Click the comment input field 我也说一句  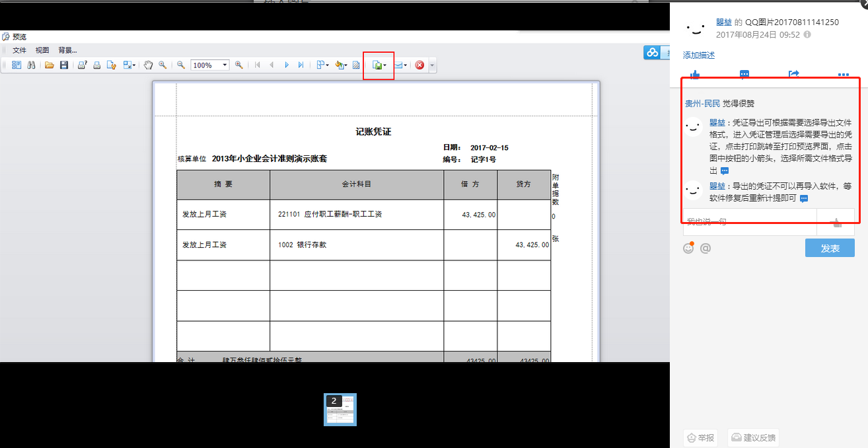749,222
